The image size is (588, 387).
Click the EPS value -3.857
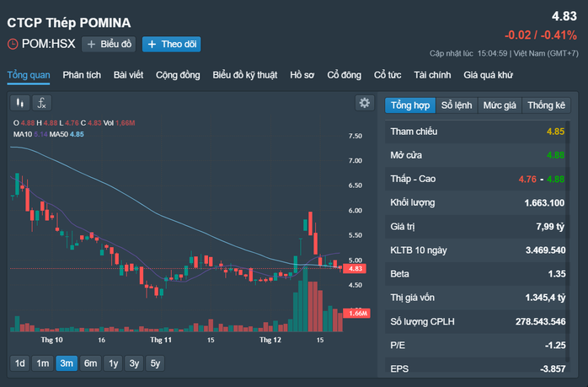(553, 369)
